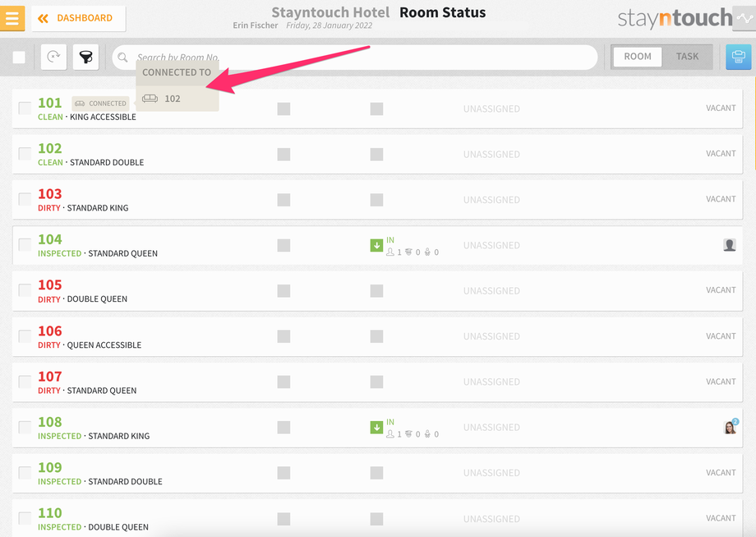The image size is (756, 537).
Task: Click UNASSIGNED label for room 106
Action: pos(491,336)
